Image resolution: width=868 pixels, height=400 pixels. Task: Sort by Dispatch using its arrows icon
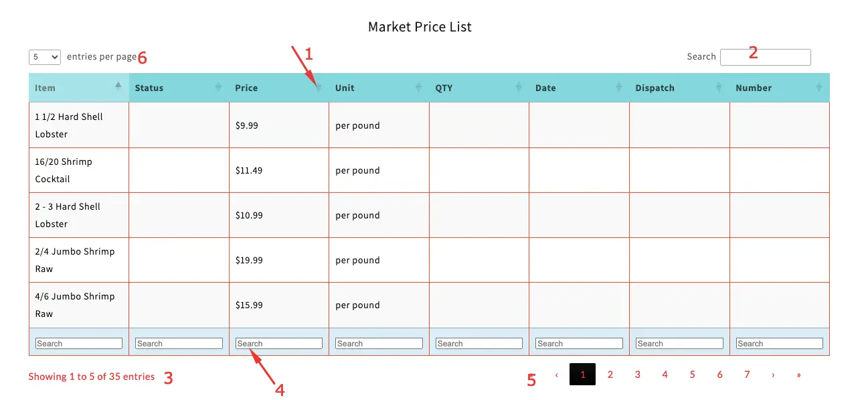pyautogui.click(x=719, y=88)
